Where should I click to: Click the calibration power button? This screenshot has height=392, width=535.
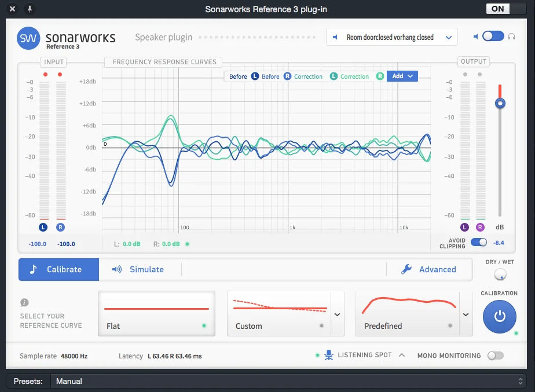499,317
